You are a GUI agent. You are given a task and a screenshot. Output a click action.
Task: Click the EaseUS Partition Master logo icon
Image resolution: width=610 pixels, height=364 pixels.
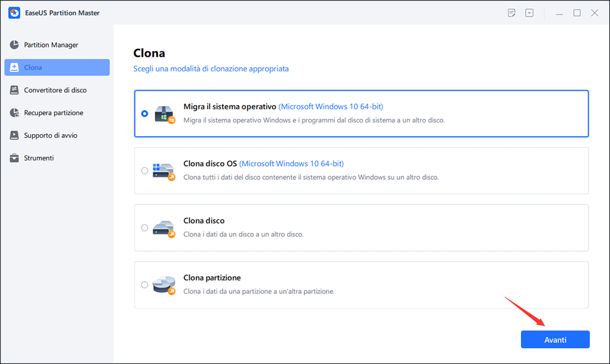pos(15,13)
